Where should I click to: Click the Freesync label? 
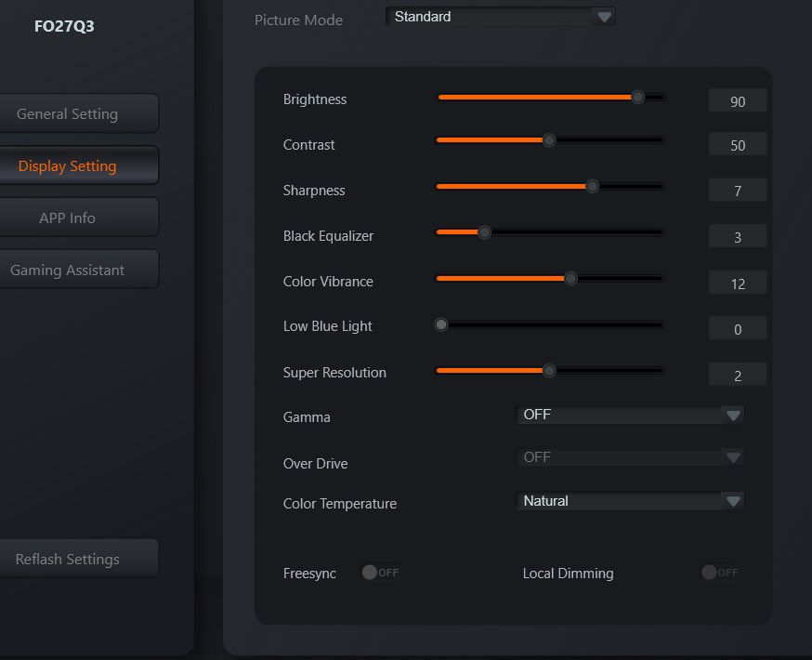pos(309,574)
